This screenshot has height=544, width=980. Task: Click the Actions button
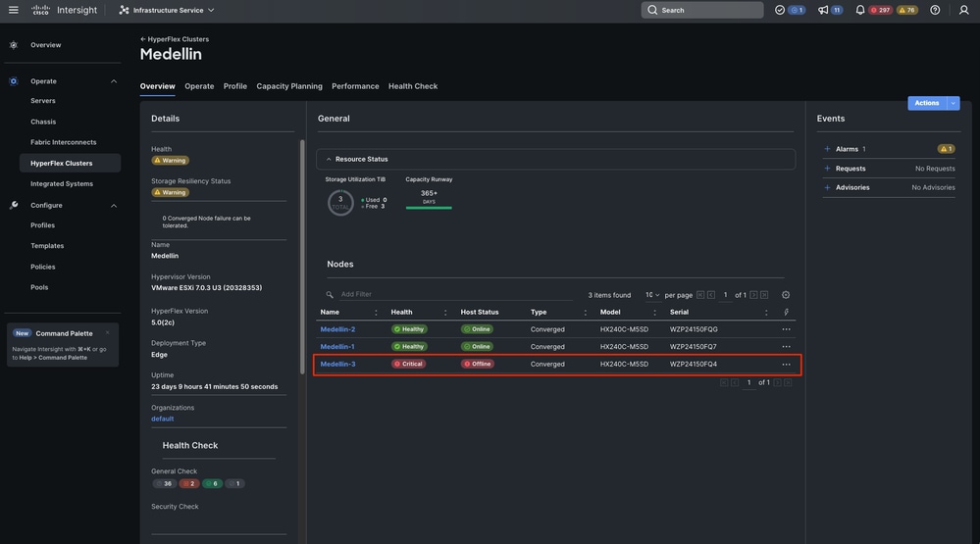927,103
